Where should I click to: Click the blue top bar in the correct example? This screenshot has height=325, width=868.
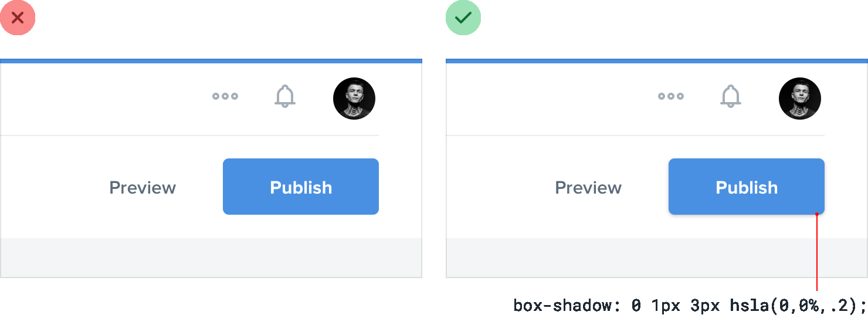(657, 60)
